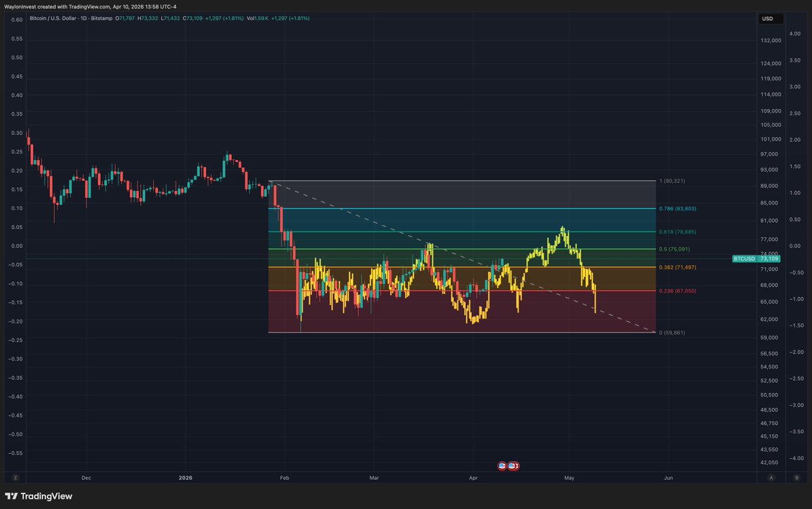The height and width of the screenshot is (509, 812).
Task: Click the May label on the time axis
Action: [569, 478]
